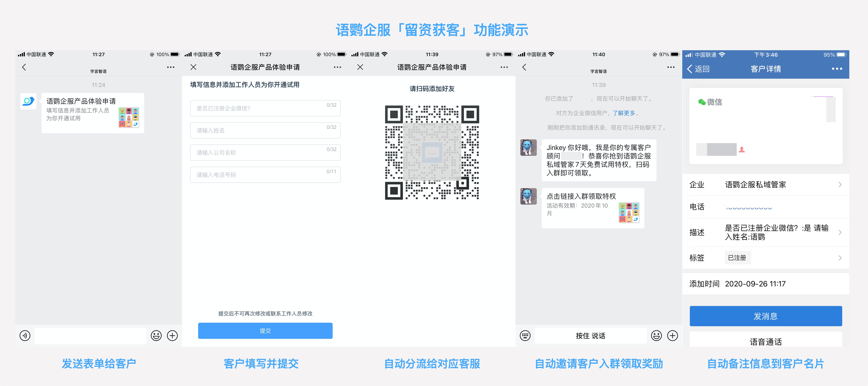Click the 了解更多 link
Image resolution: width=868 pixels, height=386 pixels.
click(624, 113)
